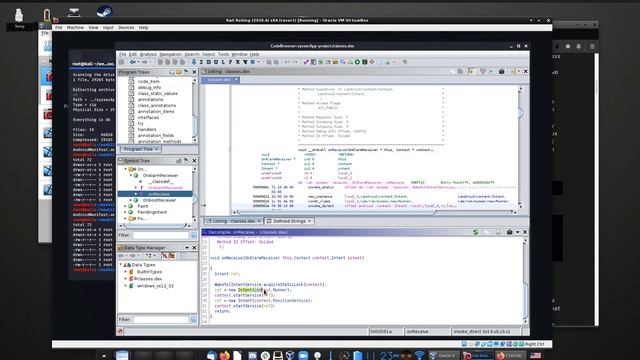Click the green refresh icon in Decompile header
This screenshot has width=640, height=360.
476,232
